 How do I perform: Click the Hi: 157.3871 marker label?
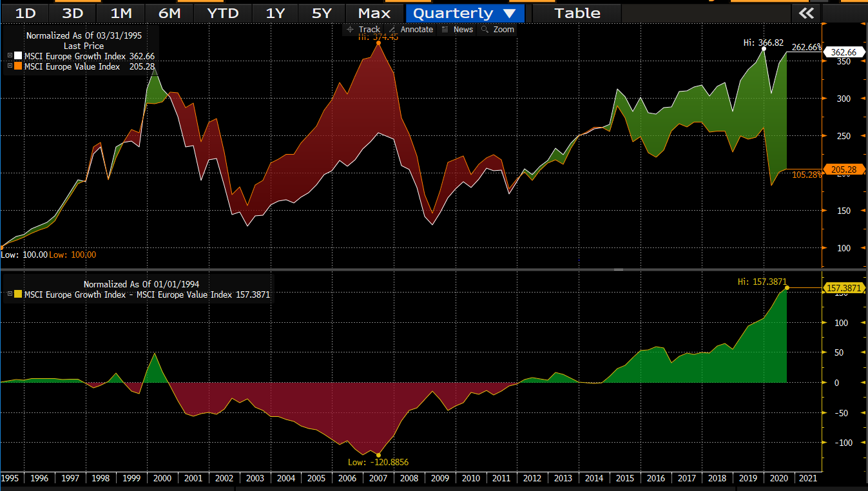tap(762, 282)
